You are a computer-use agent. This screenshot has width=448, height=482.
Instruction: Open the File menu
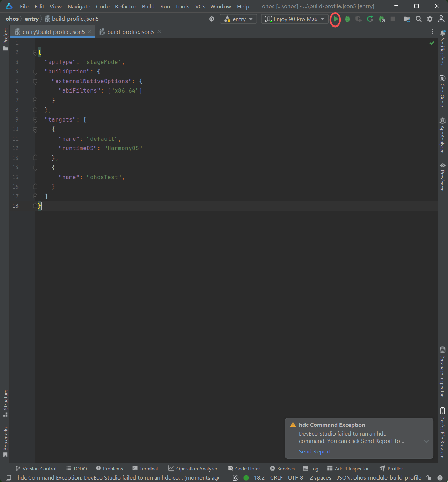point(24,6)
